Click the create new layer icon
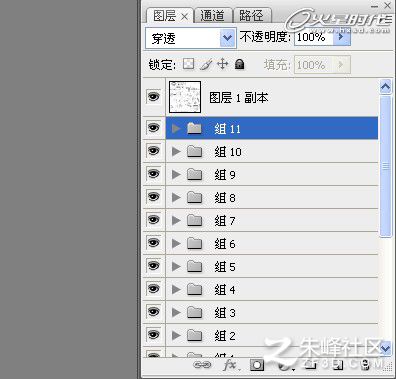This screenshot has height=379, width=396. click(x=337, y=365)
